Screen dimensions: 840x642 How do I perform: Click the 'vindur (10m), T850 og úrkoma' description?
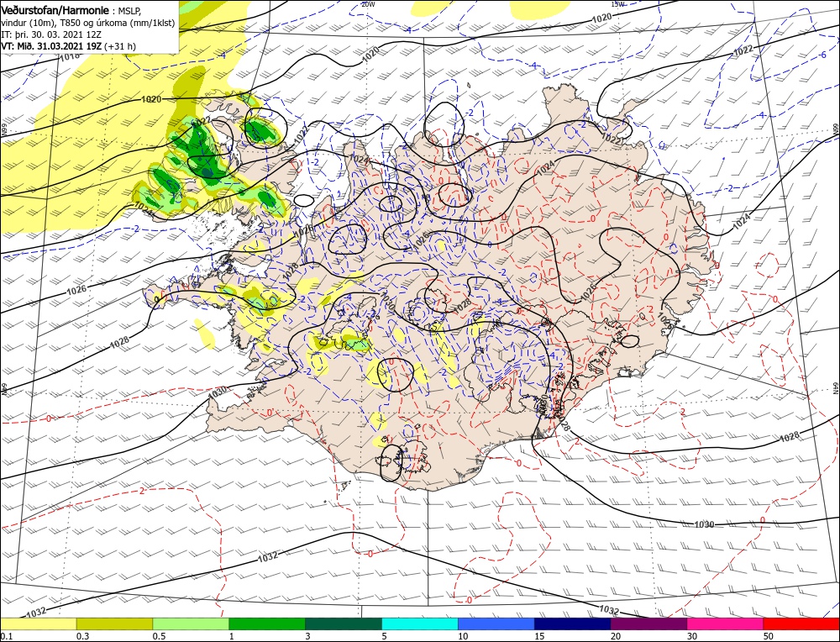tap(65, 23)
